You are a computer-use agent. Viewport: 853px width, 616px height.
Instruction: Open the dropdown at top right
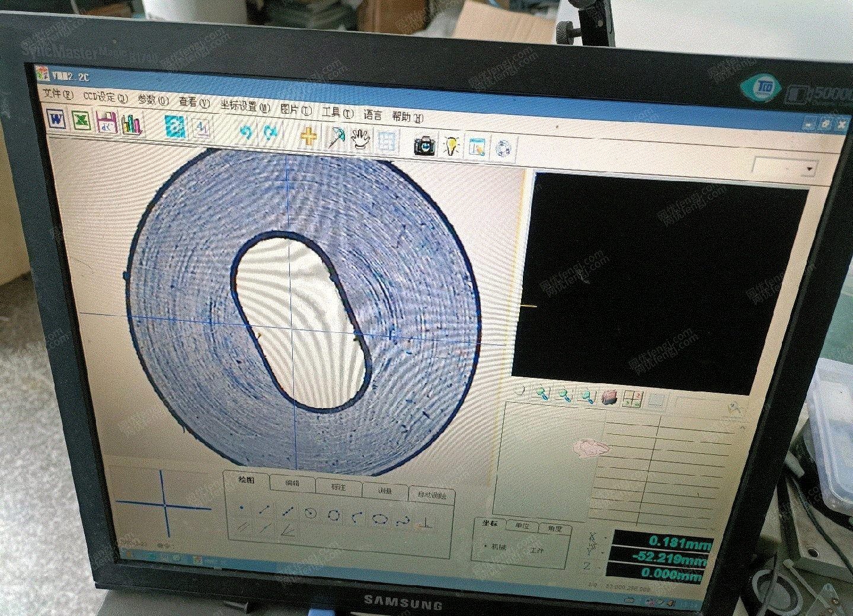click(809, 169)
